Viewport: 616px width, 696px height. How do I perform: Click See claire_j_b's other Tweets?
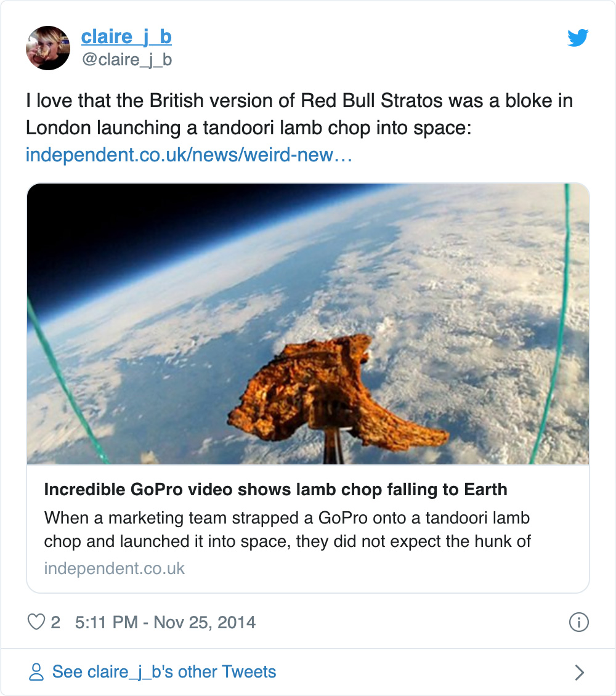tap(164, 672)
